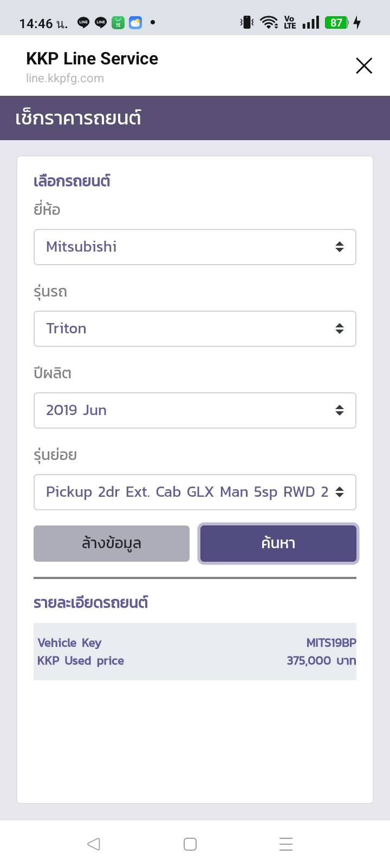Tap the Android home square icon
Image resolution: width=390 pixels, height=868 pixels.
(190, 844)
